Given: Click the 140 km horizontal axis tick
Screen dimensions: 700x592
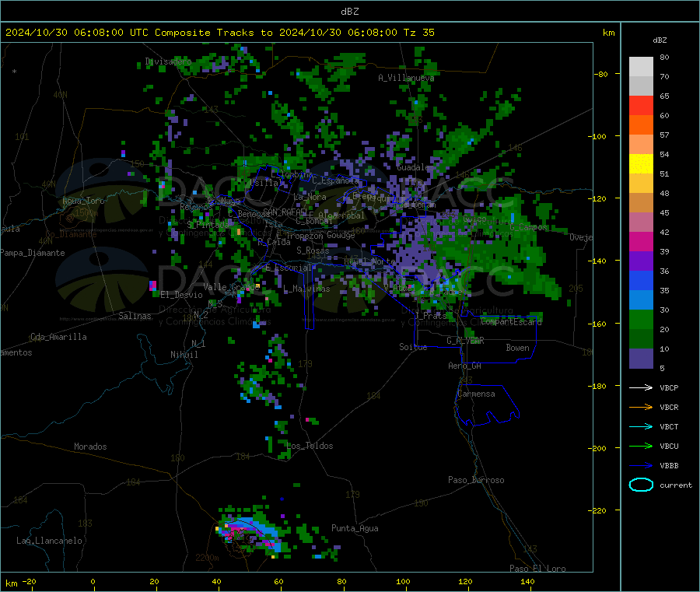Looking at the screenshot, I should [527, 581].
